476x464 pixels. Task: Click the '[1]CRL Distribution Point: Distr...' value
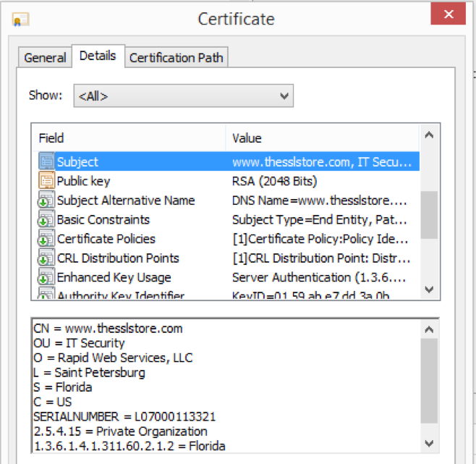point(321,258)
